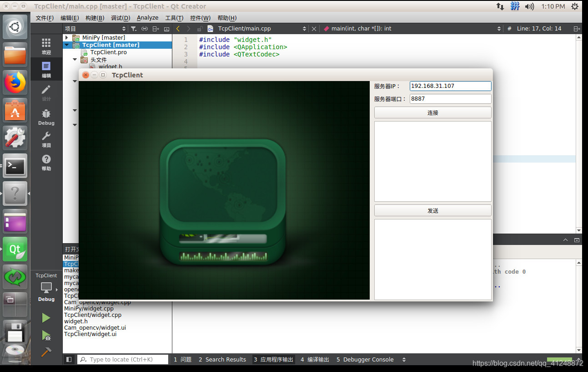Image resolution: width=588 pixels, height=372 pixels.
Task: Open the Projects (项目) mode
Action: (x=46, y=139)
